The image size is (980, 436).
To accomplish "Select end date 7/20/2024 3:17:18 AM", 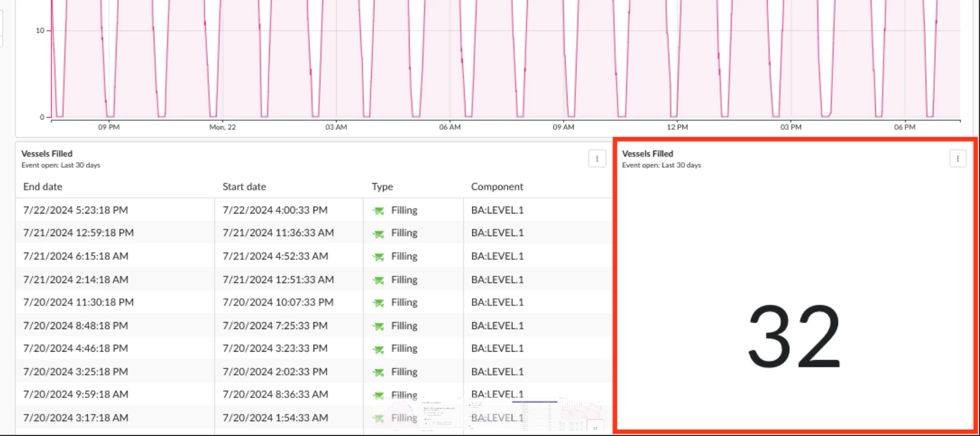I will (75, 418).
